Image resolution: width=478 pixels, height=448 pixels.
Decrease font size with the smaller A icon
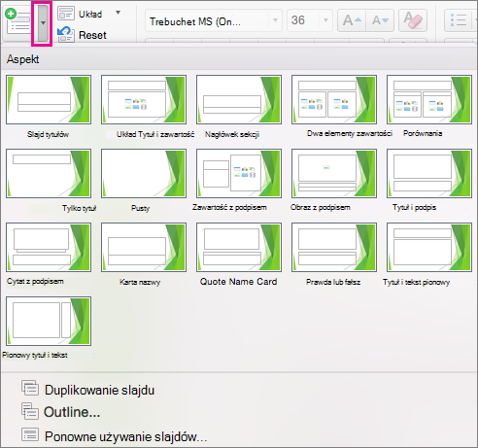click(380, 20)
